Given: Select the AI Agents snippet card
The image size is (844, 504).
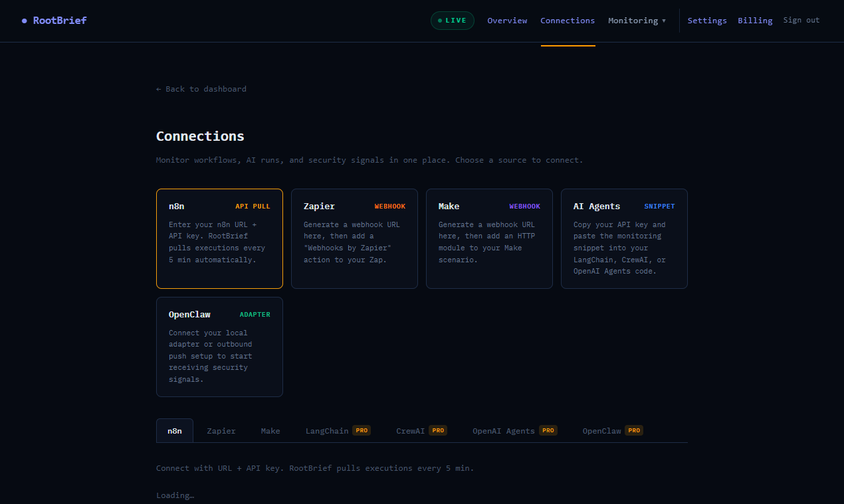Looking at the screenshot, I should click(624, 238).
